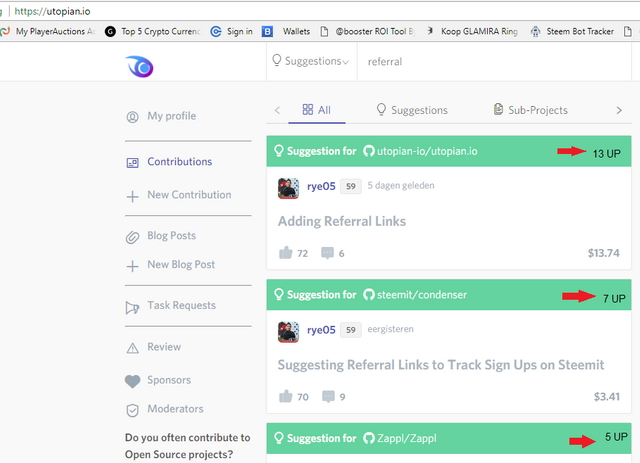640x463 pixels.
Task: Switch to the Sub-Projects tab
Action: [x=531, y=110]
